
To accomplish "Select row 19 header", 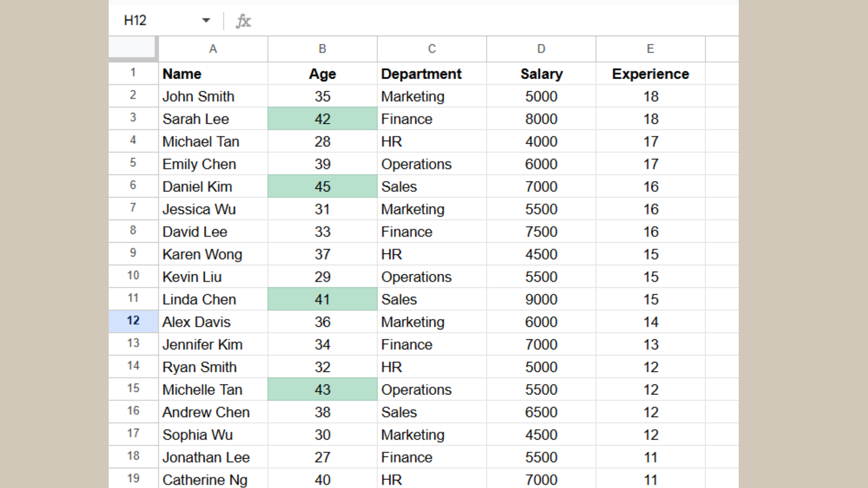I will point(133,479).
